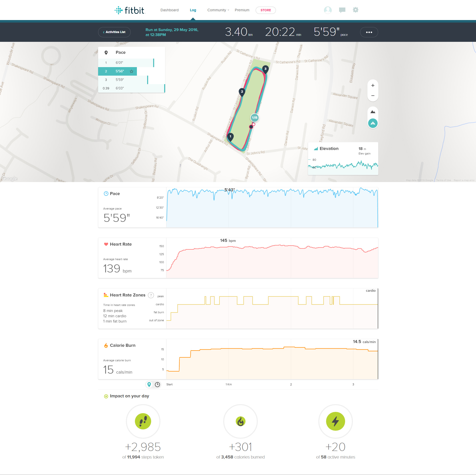Select the 0.39 split row 6'03"
Screen dimensions: 476x475
132,88
